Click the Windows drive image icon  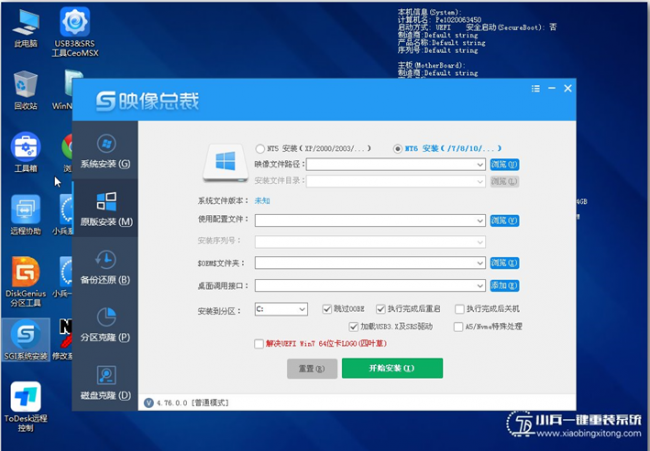[225, 162]
